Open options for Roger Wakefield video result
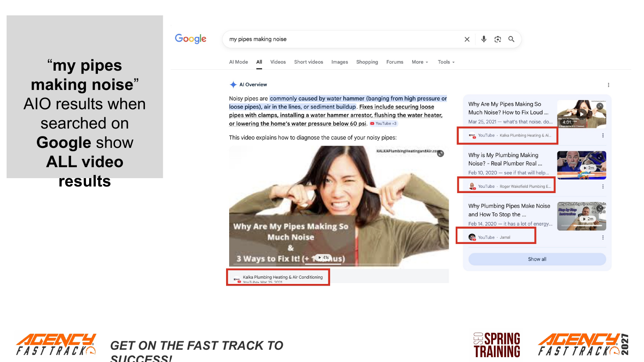 tap(603, 186)
